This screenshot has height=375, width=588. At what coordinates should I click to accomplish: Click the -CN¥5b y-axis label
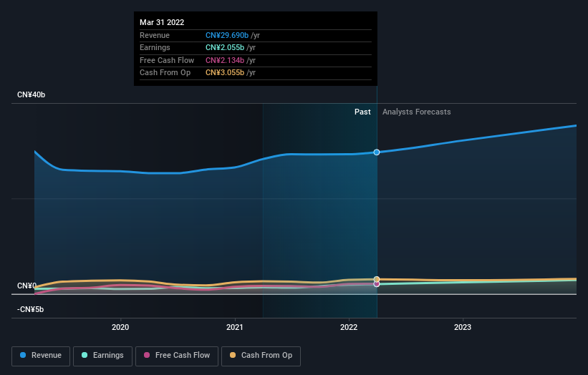click(x=30, y=309)
